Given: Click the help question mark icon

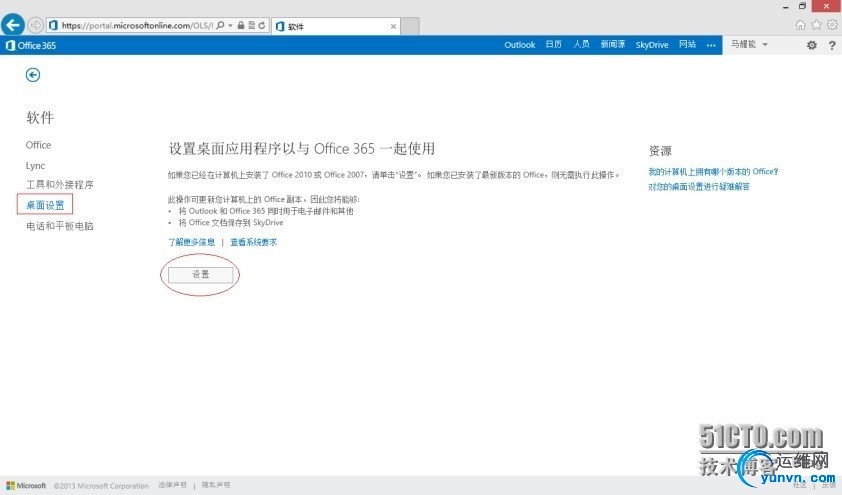Looking at the screenshot, I should (832, 45).
